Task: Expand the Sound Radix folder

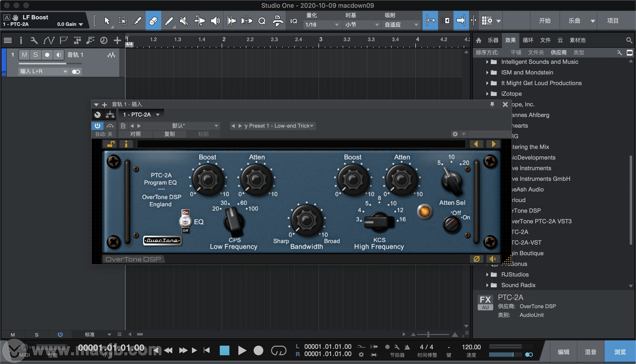Action: point(487,285)
